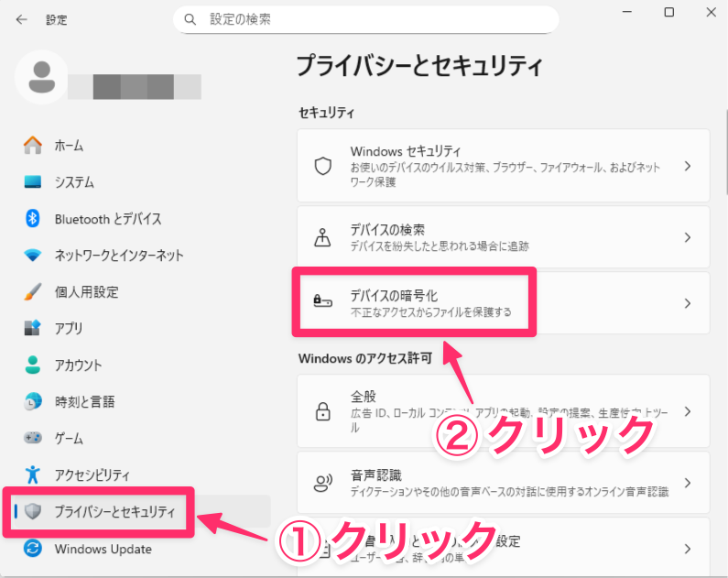This screenshot has height=578, width=728.
Task: Click the Windows Update sync icon
Action: click(x=33, y=549)
